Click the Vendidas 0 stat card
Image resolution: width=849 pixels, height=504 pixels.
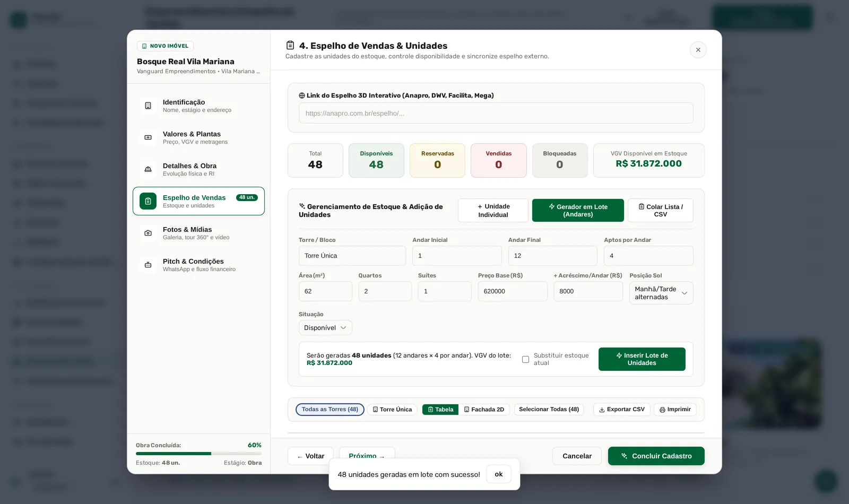click(x=499, y=160)
